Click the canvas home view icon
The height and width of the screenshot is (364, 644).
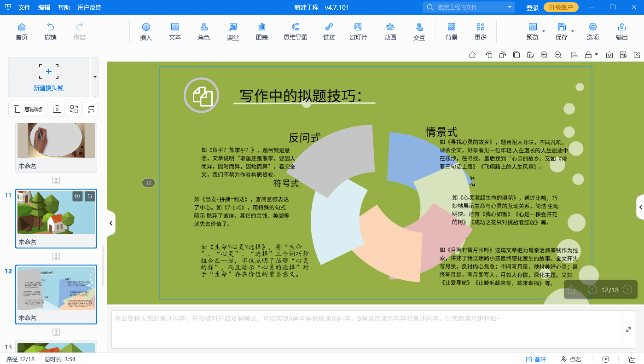[472, 55]
